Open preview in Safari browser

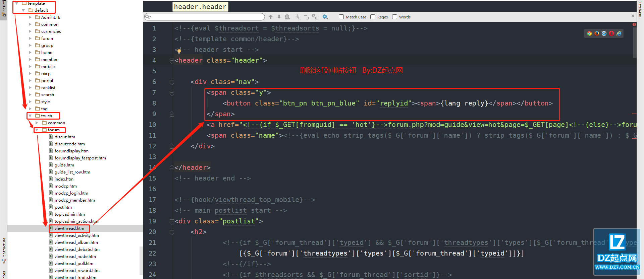tap(604, 33)
